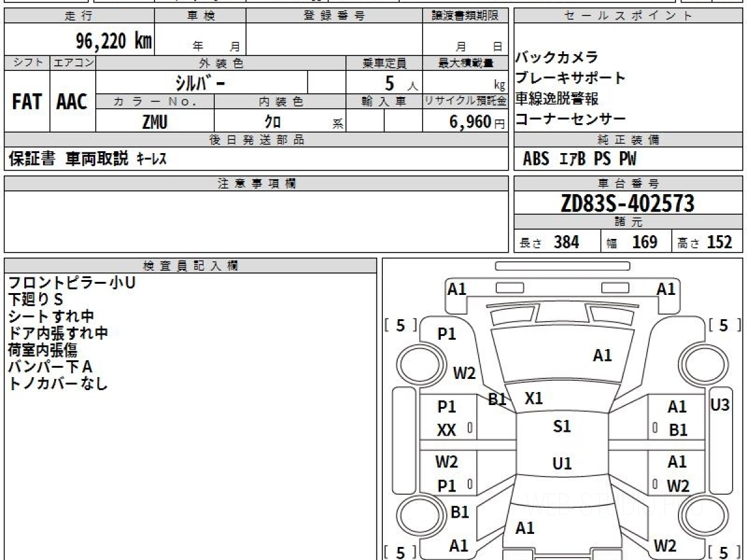Viewport: 747px width, 560px height.
Task: Click the 輸入車 label
Action: (x=384, y=101)
